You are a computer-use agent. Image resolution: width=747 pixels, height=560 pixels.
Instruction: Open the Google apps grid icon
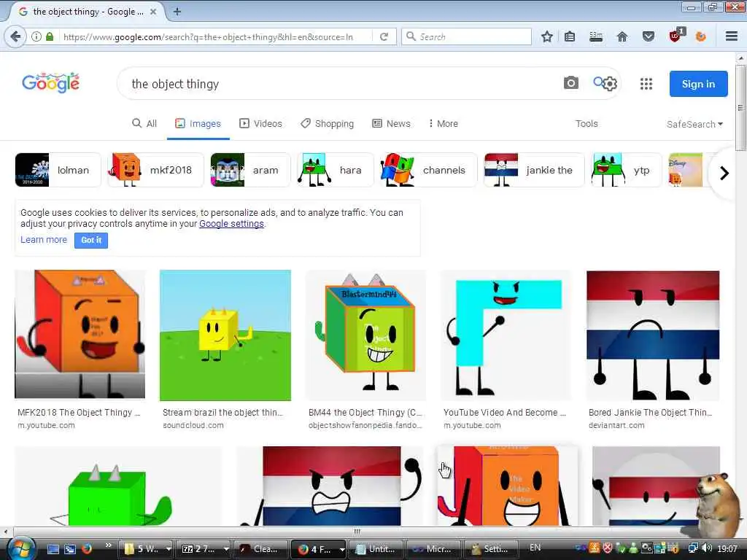tap(646, 85)
